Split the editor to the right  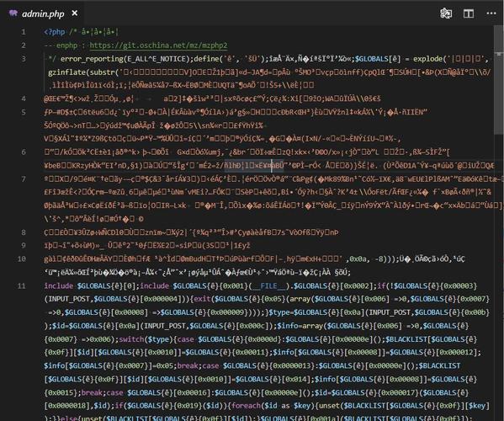pyautogui.click(x=469, y=13)
